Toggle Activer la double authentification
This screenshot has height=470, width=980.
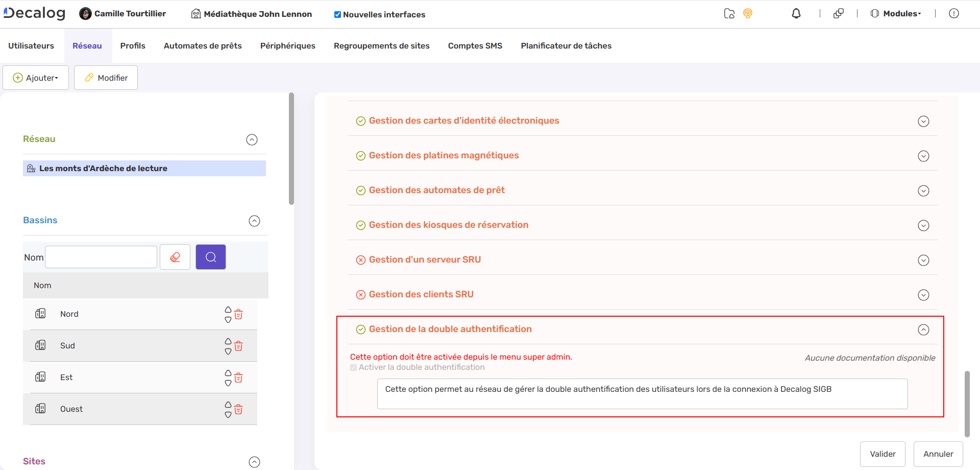coord(353,367)
